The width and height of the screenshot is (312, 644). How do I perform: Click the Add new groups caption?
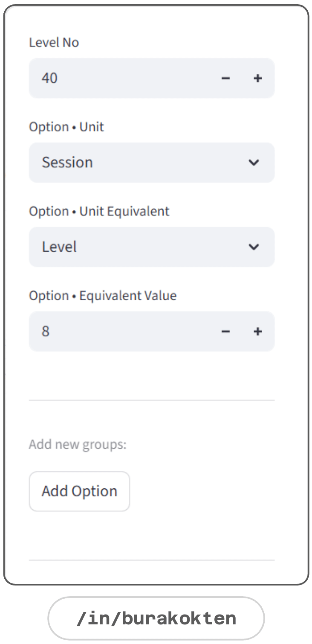(x=78, y=445)
